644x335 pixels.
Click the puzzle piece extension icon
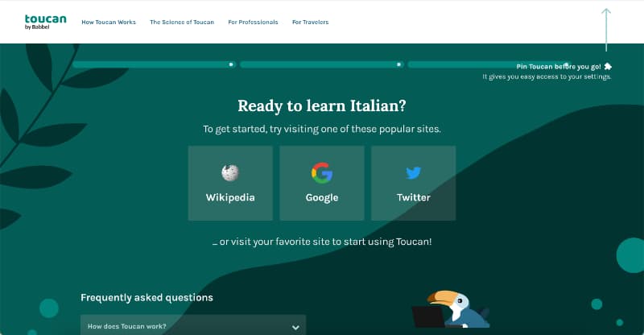608,66
